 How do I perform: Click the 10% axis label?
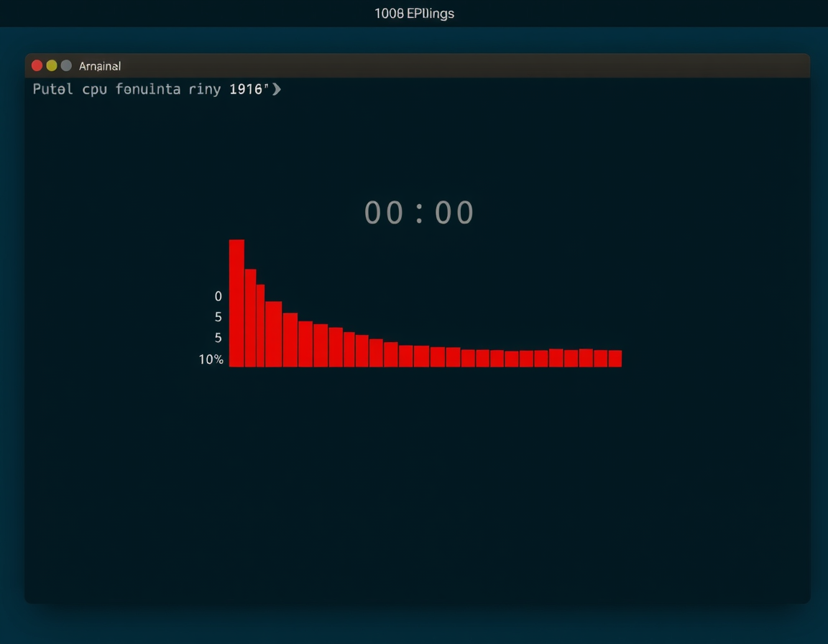(211, 359)
